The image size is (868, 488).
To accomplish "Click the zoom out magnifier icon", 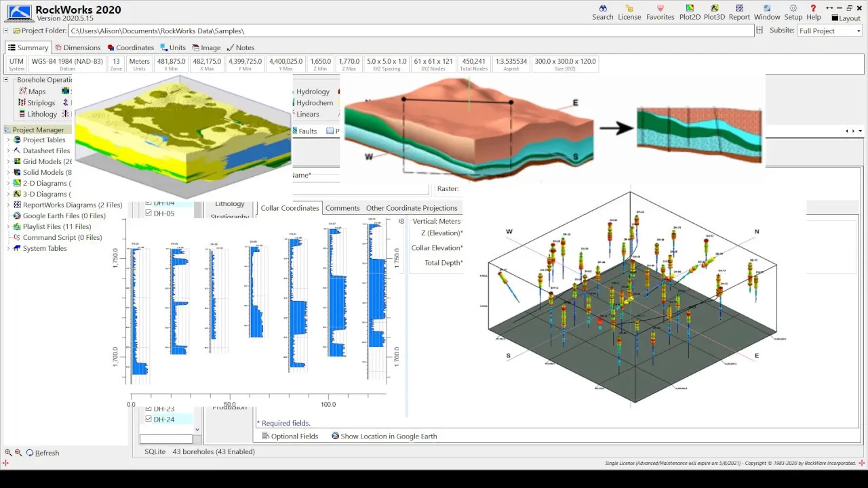I will [18, 453].
